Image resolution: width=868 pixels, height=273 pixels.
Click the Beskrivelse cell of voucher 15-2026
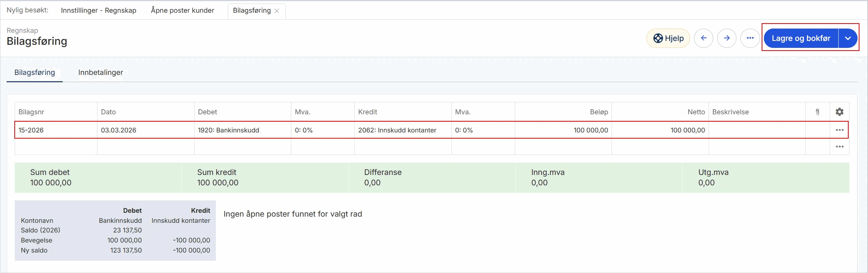757,130
